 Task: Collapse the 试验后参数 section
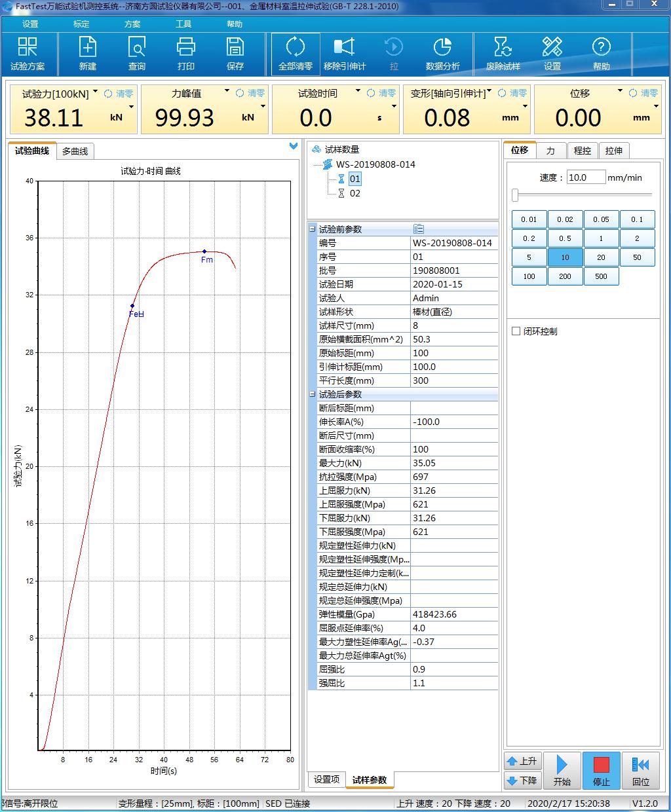coord(313,394)
